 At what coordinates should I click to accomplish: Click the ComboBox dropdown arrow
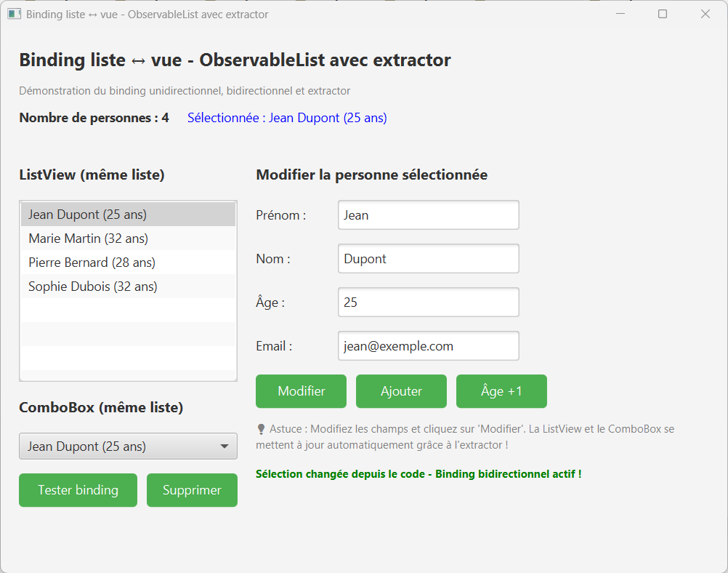click(227, 446)
